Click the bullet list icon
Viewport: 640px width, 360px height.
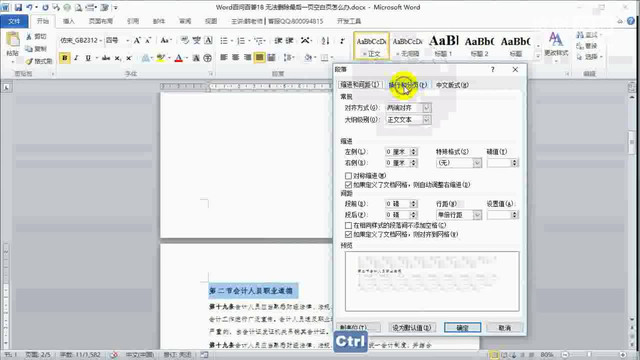224,40
